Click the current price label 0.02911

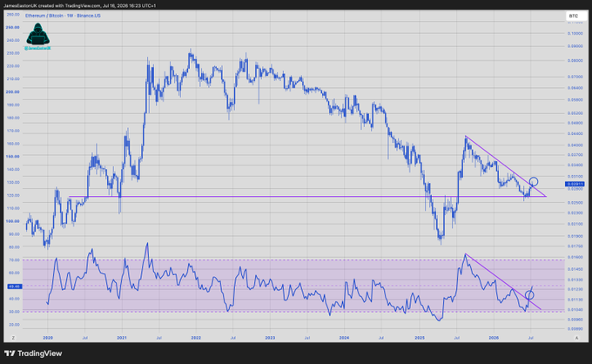click(575, 184)
